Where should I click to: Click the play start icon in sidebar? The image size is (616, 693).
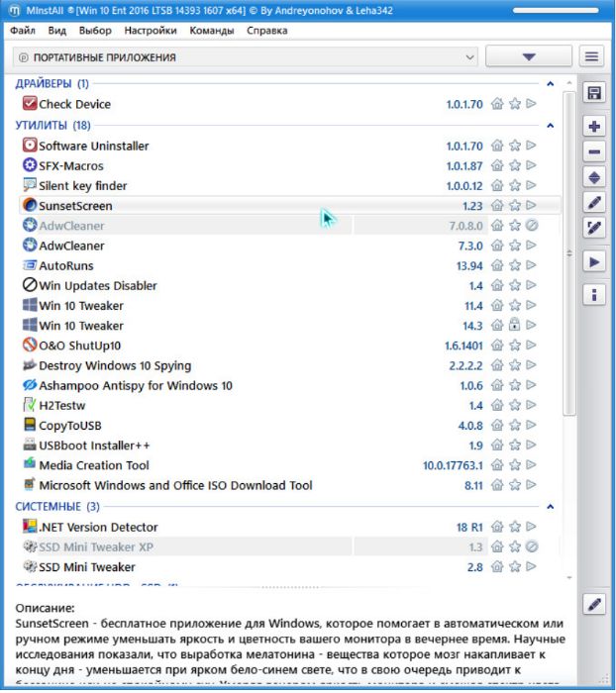coord(594,262)
